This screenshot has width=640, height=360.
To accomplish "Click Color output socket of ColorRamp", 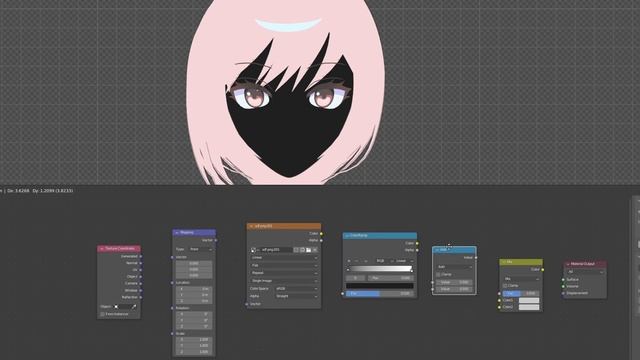I will pyautogui.click(x=417, y=243).
